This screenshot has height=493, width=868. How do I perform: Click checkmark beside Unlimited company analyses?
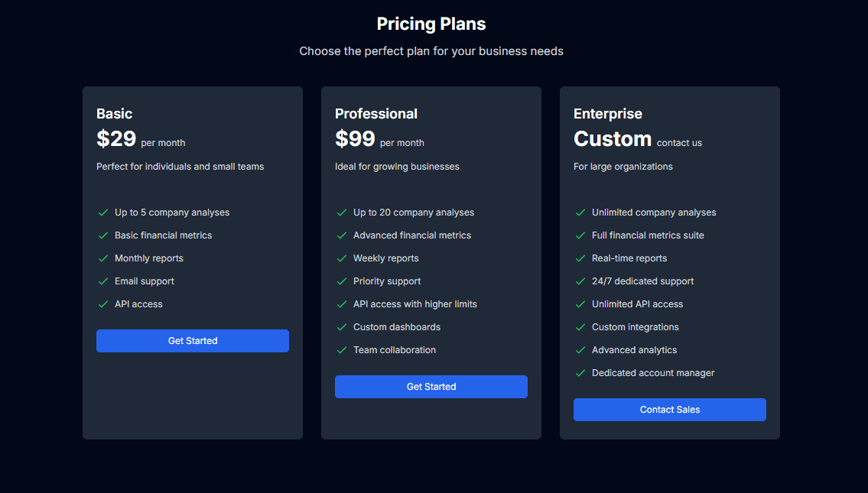(580, 212)
